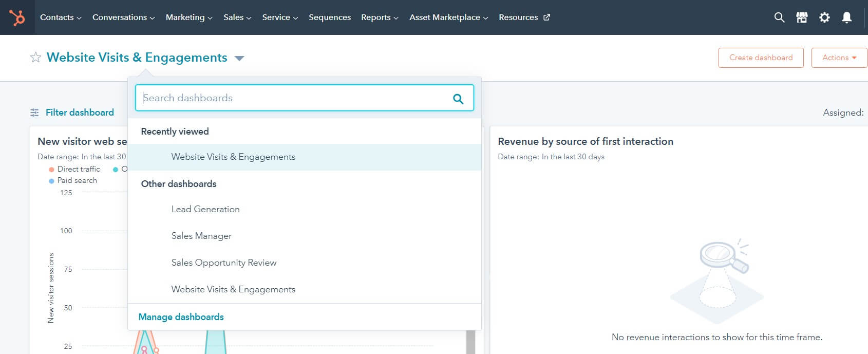This screenshot has width=868, height=354.
Task: Toggle the Direct traffic legend dot
Action: 51,170
